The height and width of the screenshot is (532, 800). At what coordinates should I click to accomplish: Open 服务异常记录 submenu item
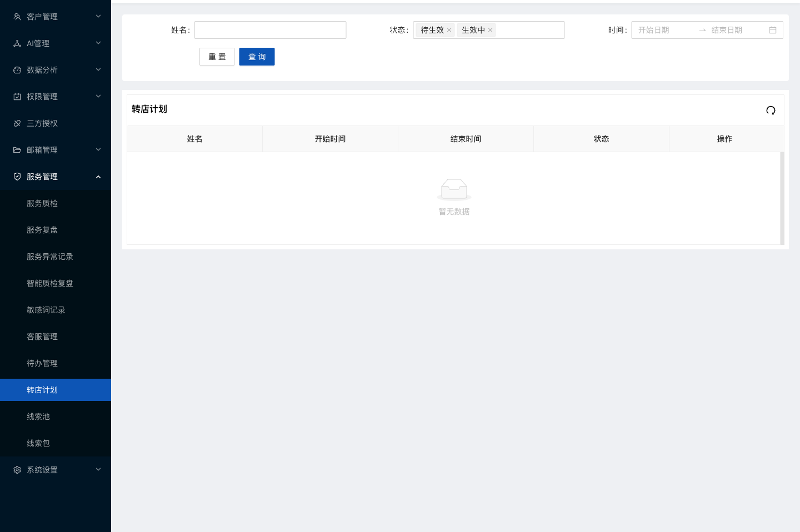(56, 257)
